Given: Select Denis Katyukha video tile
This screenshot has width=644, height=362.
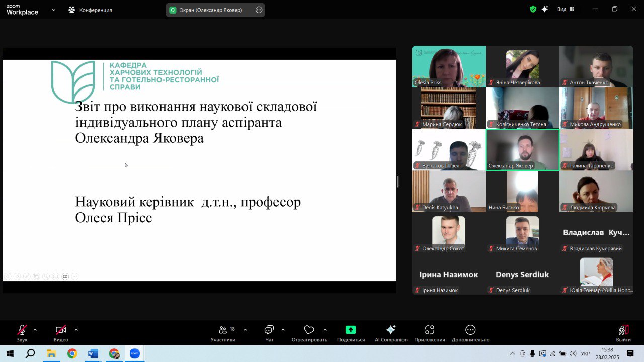Looking at the screenshot, I should coord(449,191).
